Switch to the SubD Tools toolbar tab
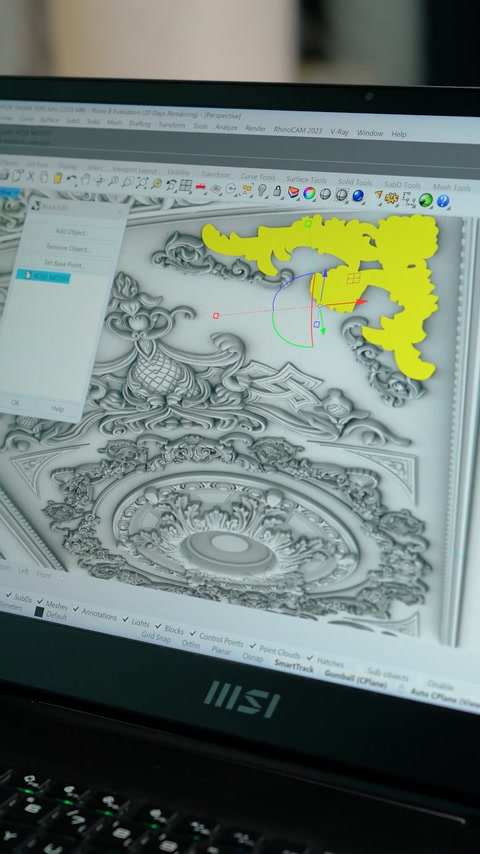Screen dimensions: 480x854 point(403,185)
